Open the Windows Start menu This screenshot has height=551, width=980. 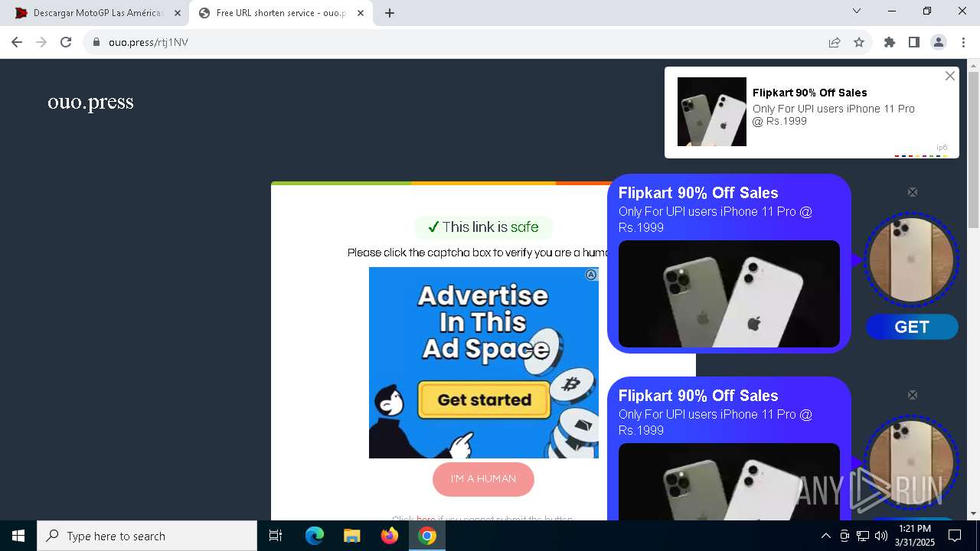click(x=18, y=536)
